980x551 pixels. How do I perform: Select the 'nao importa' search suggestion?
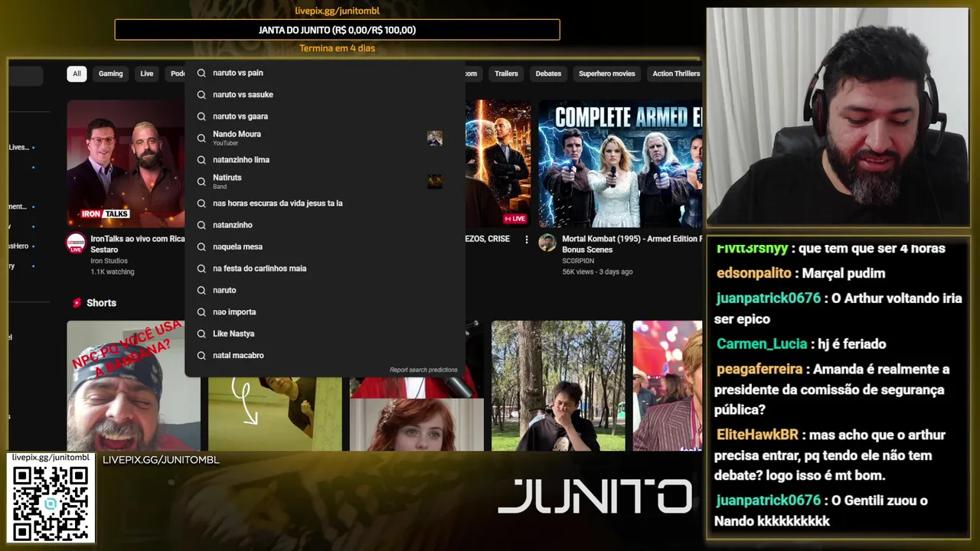(325, 312)
